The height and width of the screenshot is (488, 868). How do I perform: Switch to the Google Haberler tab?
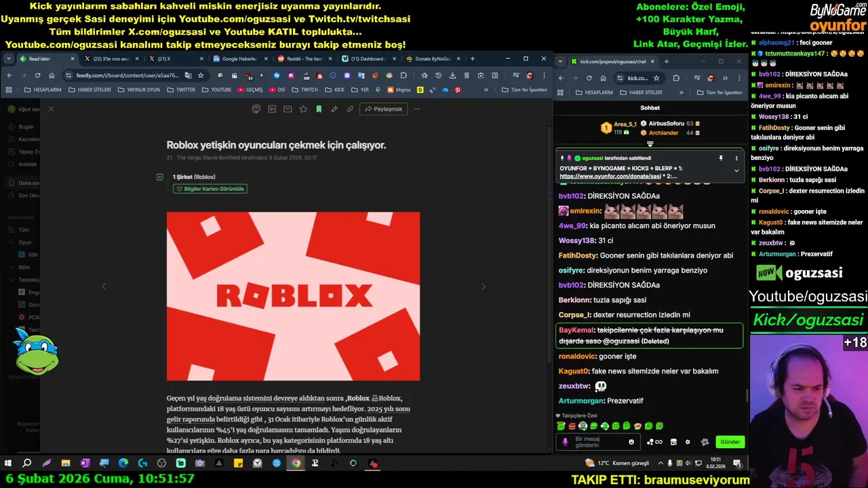click(239, 59)
